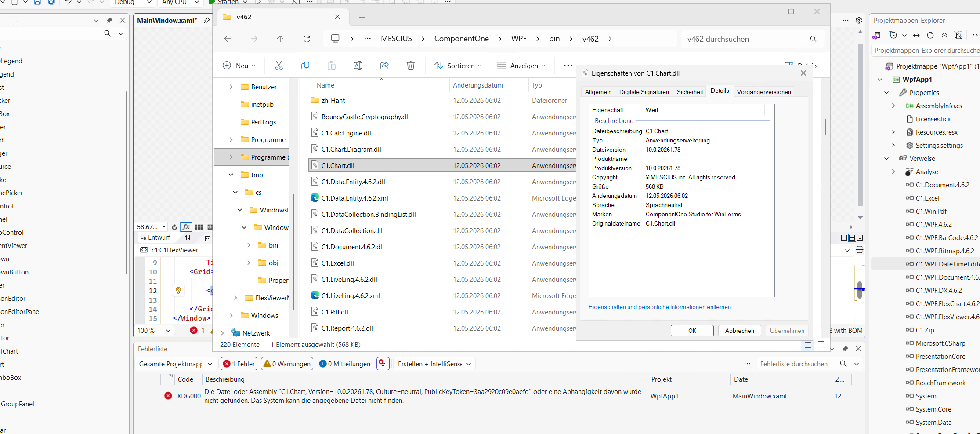
Task: Switch the Explorer listing to large thumbnails view
Action: click(x=821, y=344)
